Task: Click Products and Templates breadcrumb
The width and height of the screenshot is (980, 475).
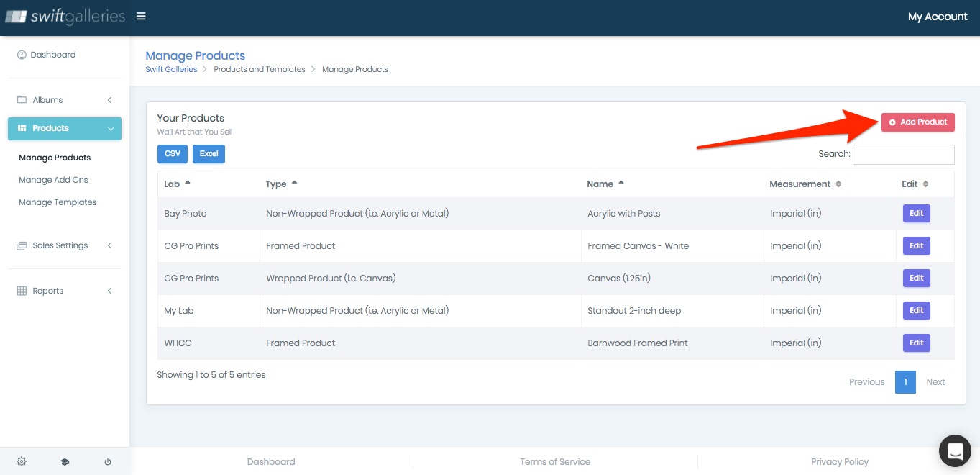Action: coord(260,69)
